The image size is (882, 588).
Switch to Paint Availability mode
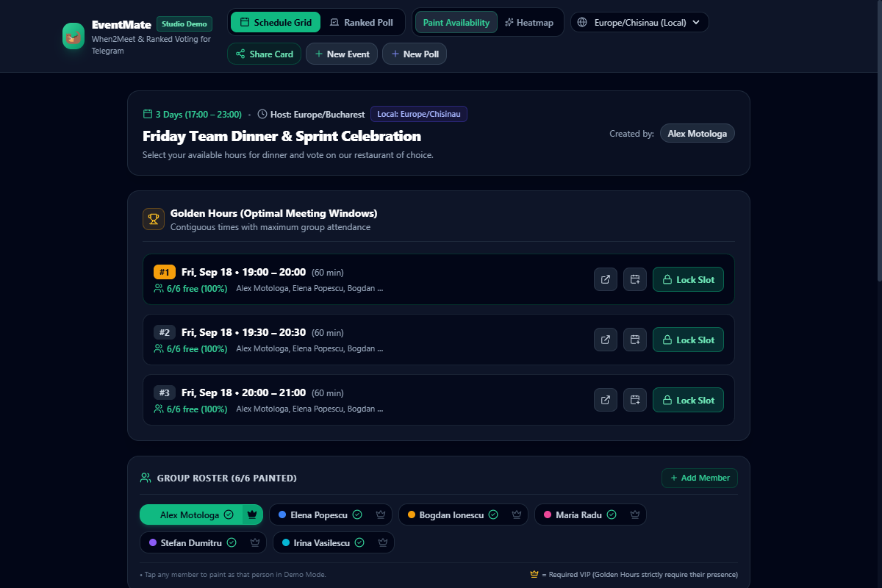456,22
